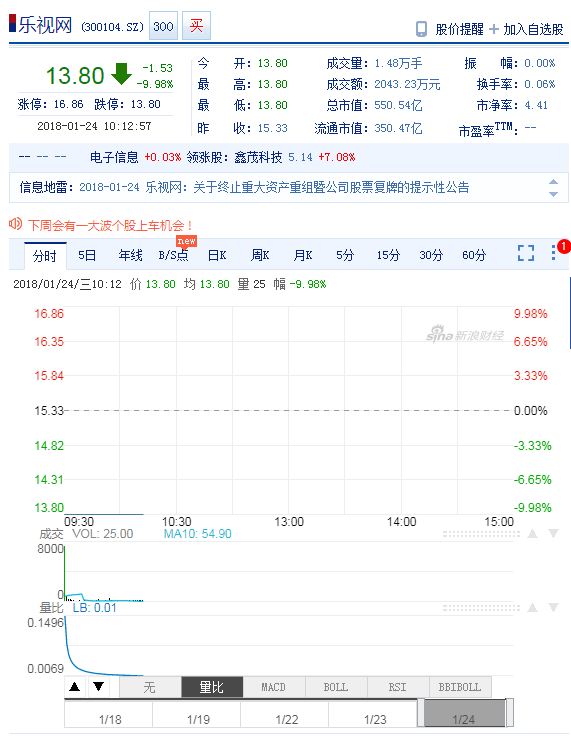This screenshot has height=739, width=571.
Task: Click the red 买 buy button
Action: 196,25
